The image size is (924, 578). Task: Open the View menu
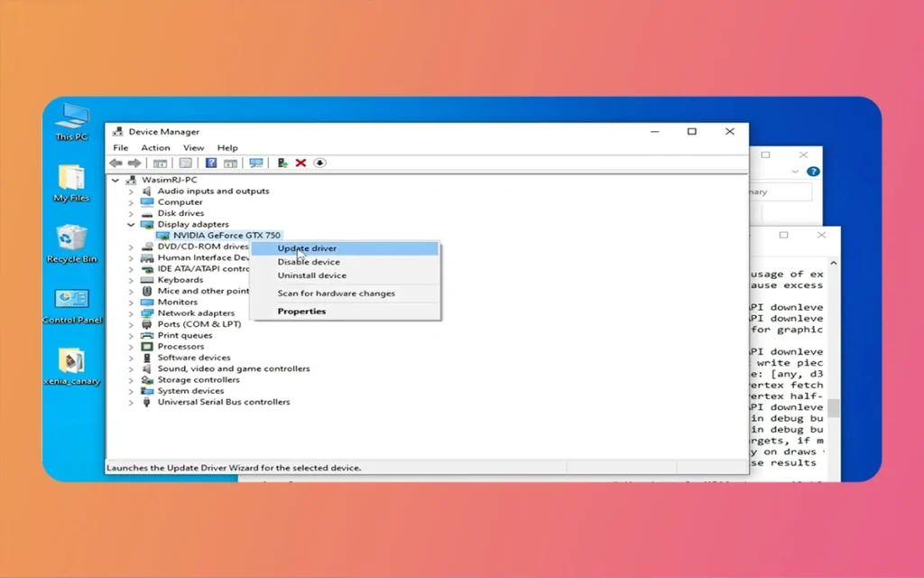tap(193, 148)
